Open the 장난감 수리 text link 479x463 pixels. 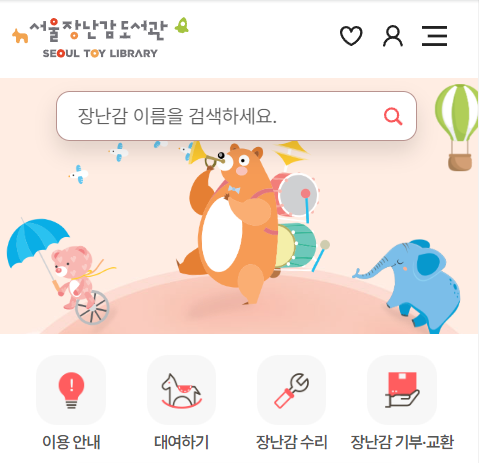(291, 442)
